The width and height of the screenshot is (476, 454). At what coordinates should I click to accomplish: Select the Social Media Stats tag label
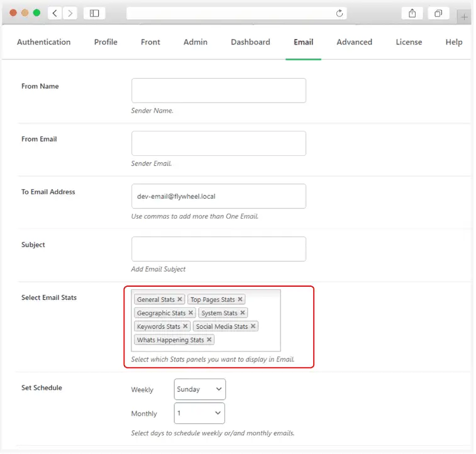tap(221, 326)
